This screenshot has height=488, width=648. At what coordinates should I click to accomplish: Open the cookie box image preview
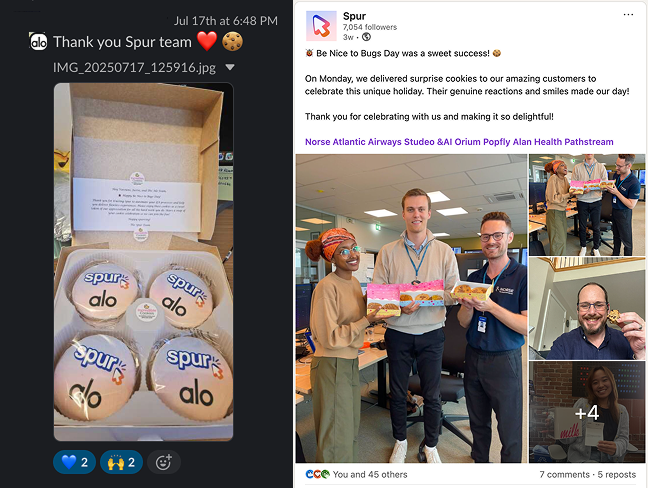(x=143, y=262)
